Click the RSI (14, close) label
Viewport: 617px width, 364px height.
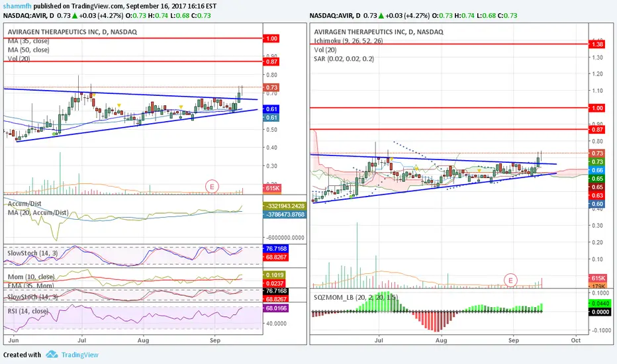click(28, 311)
